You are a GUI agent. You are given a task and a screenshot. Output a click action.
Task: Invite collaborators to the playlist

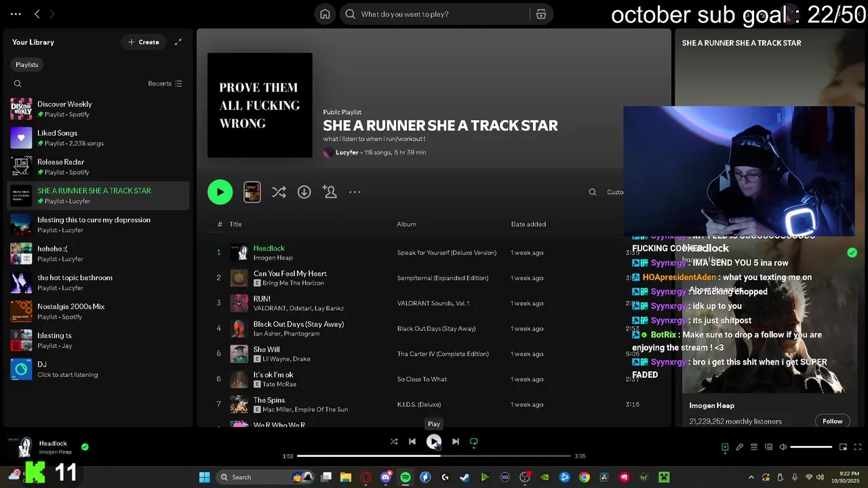click(x=330, y=192)
